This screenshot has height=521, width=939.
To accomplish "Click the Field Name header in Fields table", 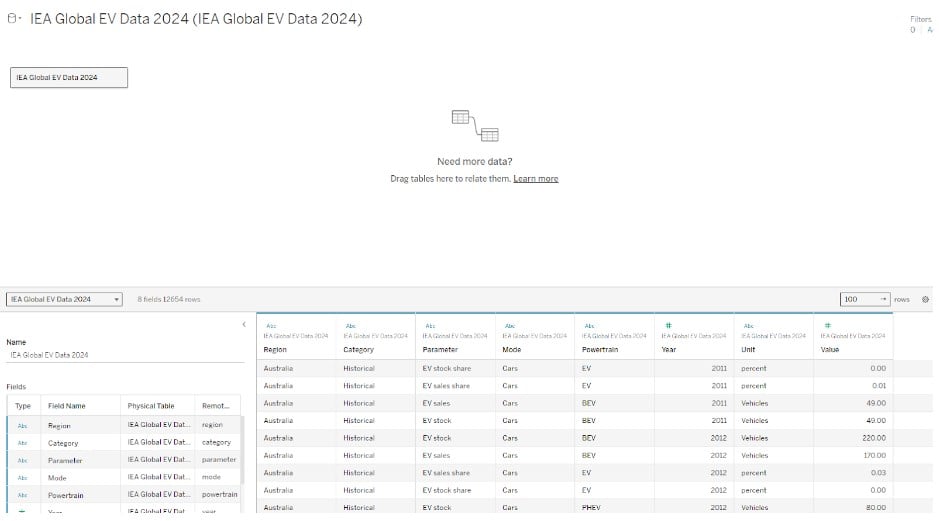I will click(x=66, y=406).
